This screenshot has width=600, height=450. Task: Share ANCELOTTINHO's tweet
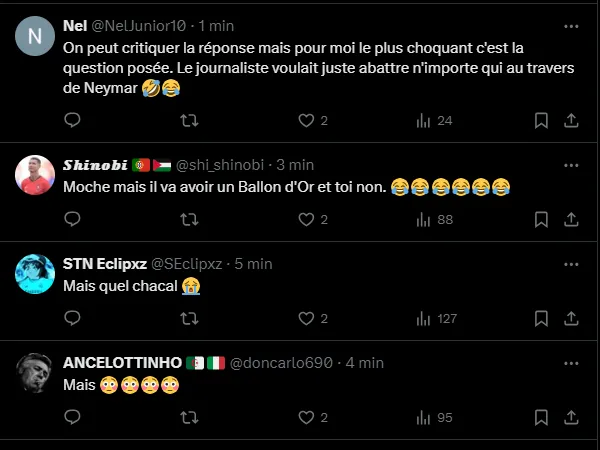coord(571,417)
